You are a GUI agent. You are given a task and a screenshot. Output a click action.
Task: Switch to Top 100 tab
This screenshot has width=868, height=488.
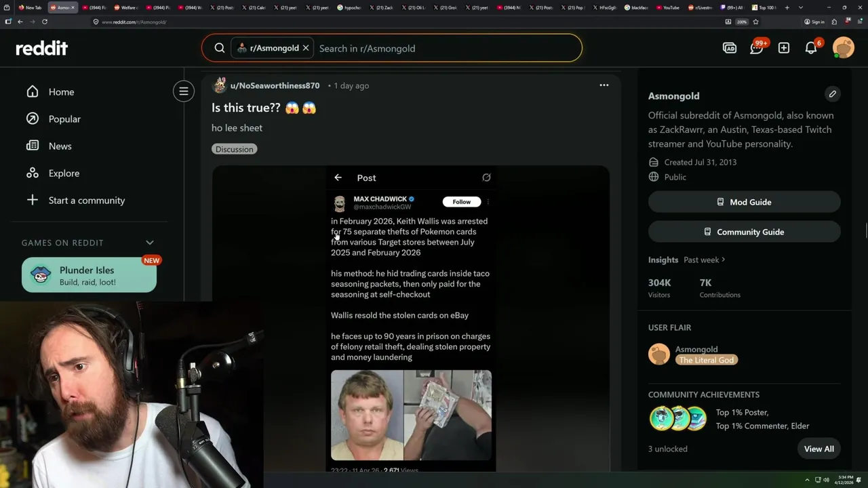pyautogui.click(x=765, y=7)
